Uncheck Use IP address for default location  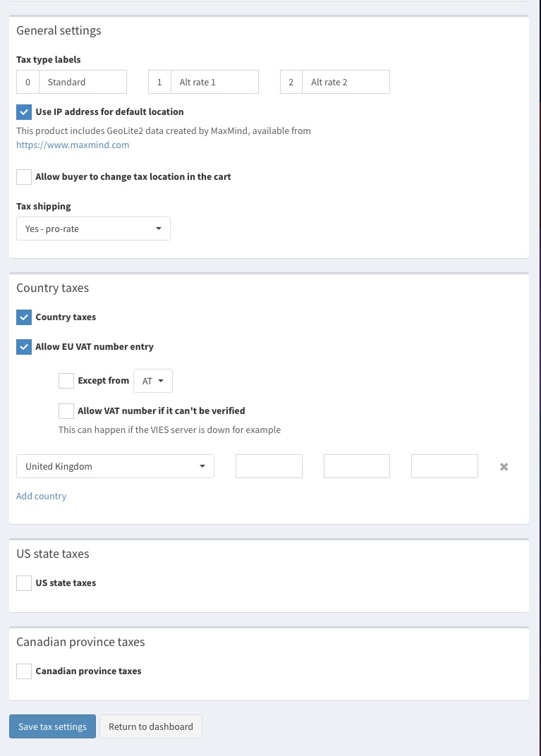pos(24,112)
